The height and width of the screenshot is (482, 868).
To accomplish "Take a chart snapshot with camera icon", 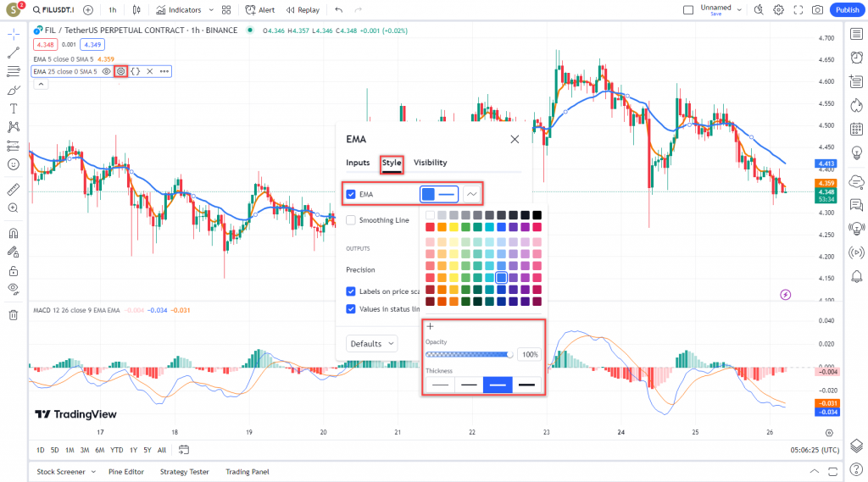I will click(x=817, y=10).
